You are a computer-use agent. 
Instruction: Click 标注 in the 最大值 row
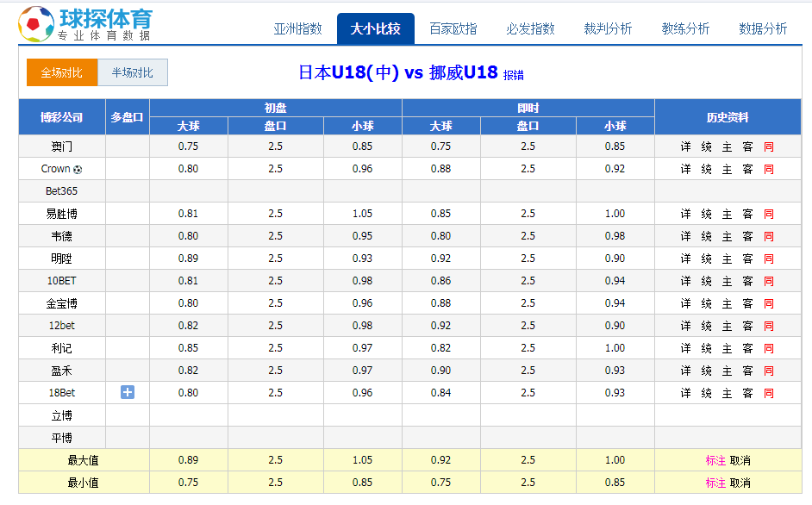pyautogui.click(x=715, y=460)
